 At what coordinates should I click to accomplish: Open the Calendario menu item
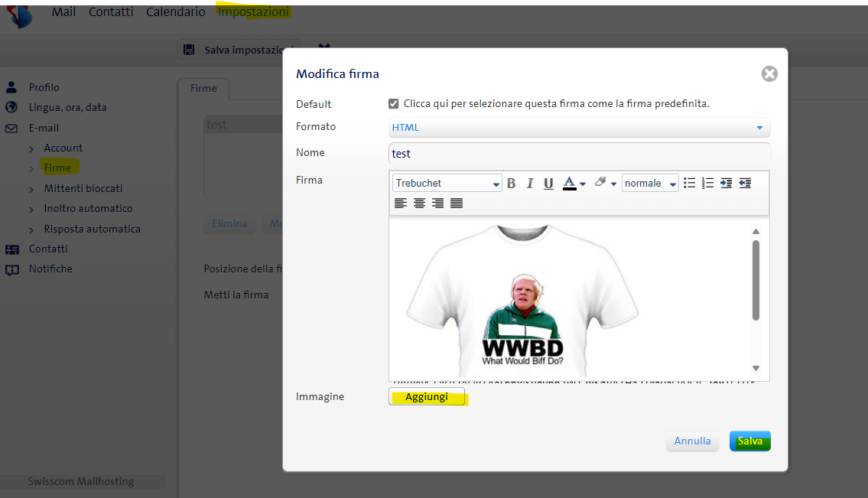pyautogui.click(x=175, y=12)
